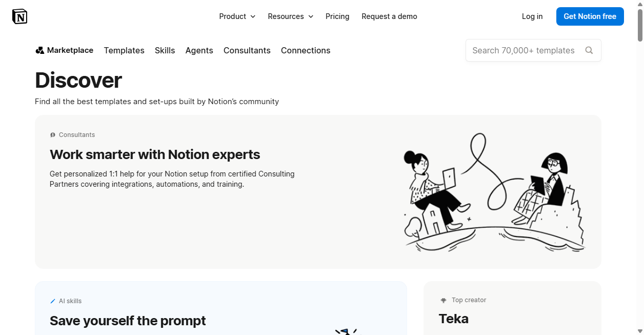Screen dimensions: 644x335
Task: Focus the Search 70,000+ templates field
Action: point(533,50)
